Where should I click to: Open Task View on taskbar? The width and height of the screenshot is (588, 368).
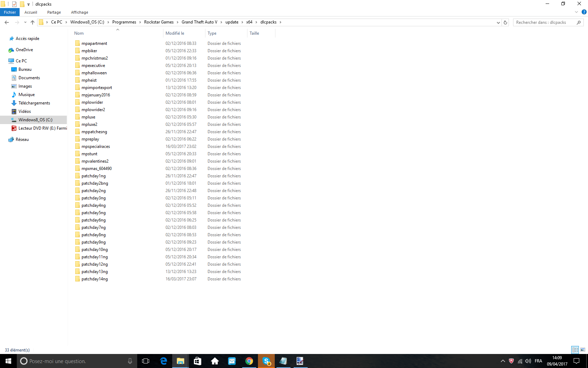tap(146, 361)
